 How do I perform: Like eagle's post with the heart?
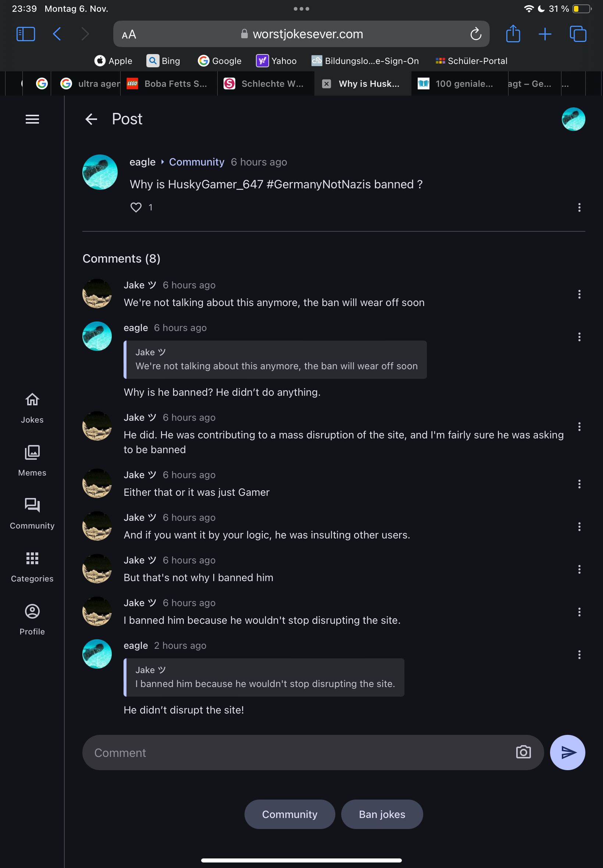[x=136, y=207]
